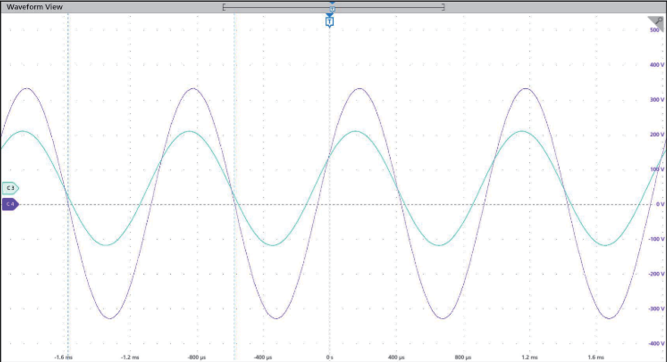Viewport: 667px width, 362px height.
Task: Click the -400 V scale label
Action: click(656, 344)
